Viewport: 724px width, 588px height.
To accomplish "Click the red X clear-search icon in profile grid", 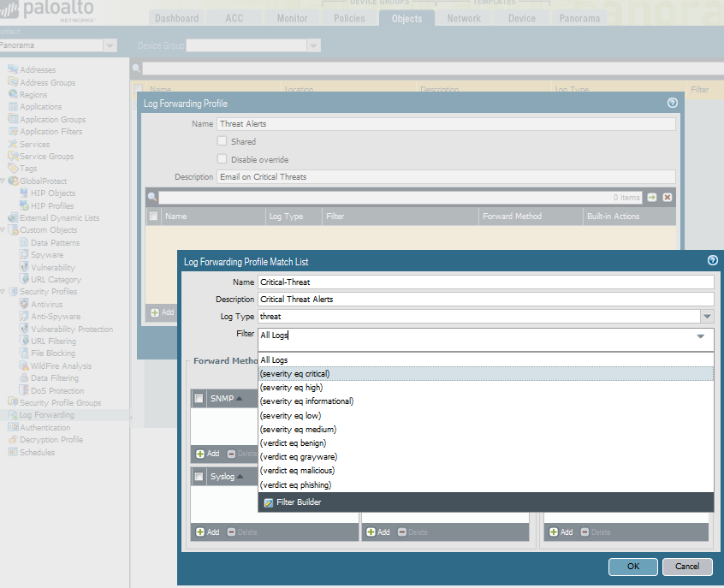I will (668, 197).
